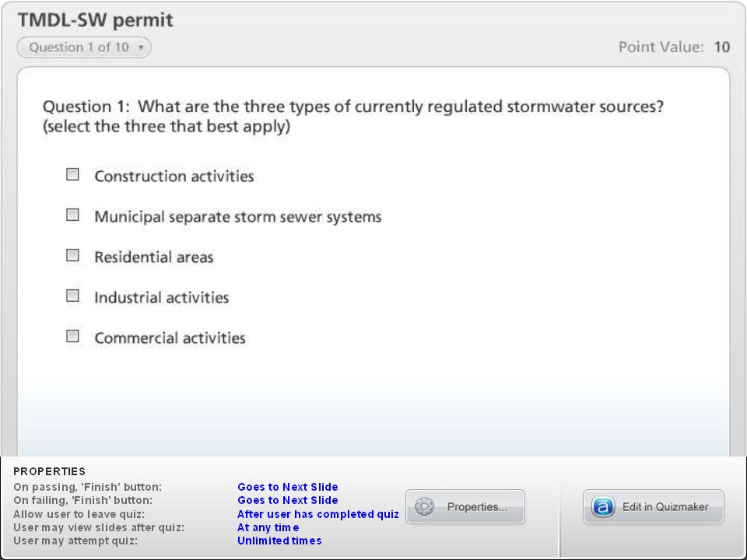
Task: Enable the Industrial activities checkbox
Action: click(72, 296)
